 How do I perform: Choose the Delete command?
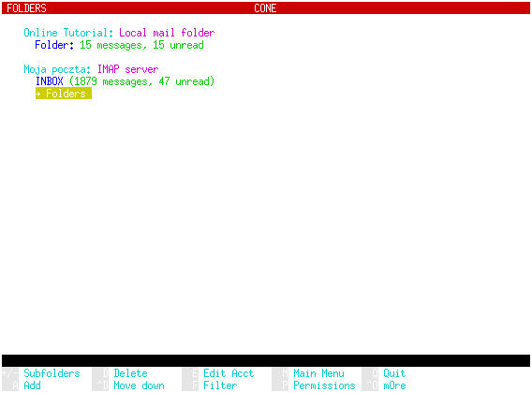pyautogui.click(x=130, y=373)
